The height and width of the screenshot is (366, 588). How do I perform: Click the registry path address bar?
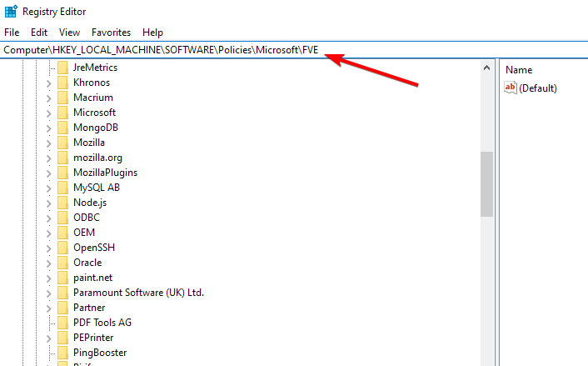[294, 50]
